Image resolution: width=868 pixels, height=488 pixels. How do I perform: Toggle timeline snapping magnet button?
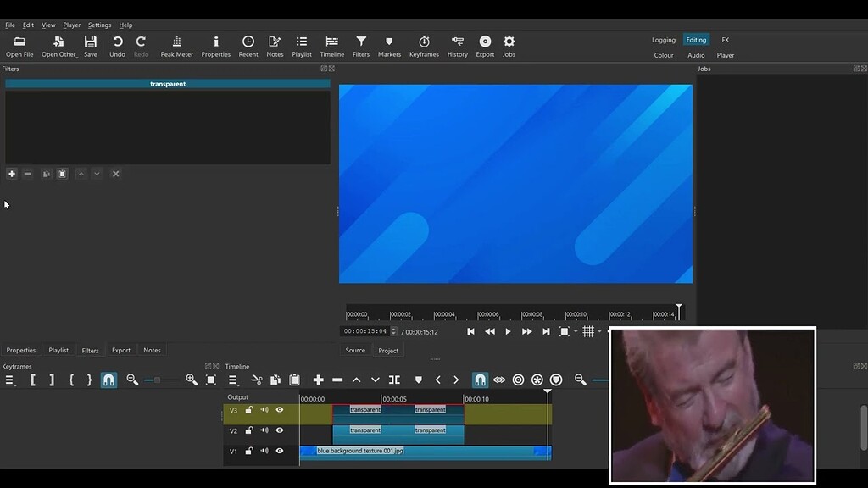(480, 380)
